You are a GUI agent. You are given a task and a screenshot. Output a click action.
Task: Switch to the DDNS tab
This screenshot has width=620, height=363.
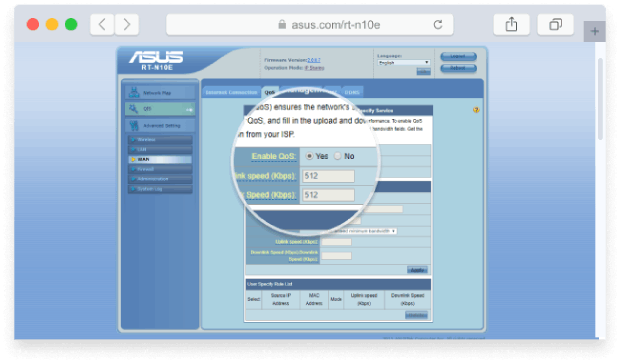pos(352,92)
